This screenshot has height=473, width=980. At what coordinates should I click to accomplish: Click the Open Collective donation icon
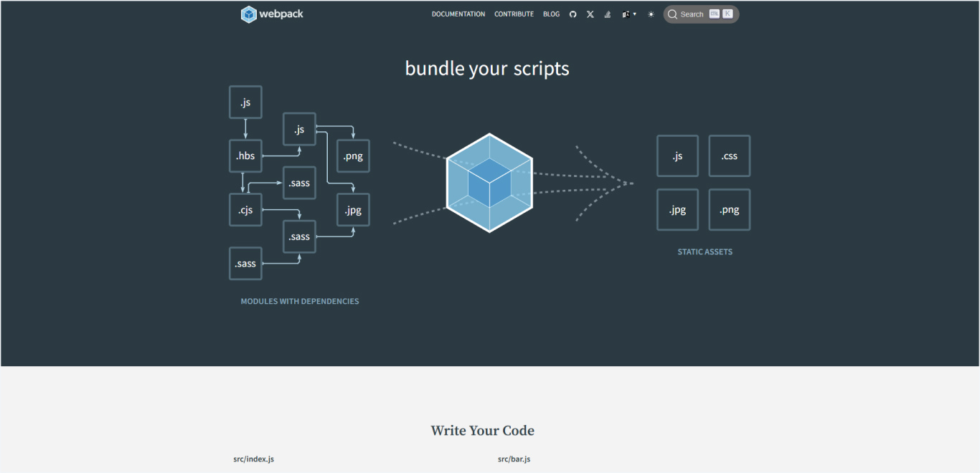[607, 14]
